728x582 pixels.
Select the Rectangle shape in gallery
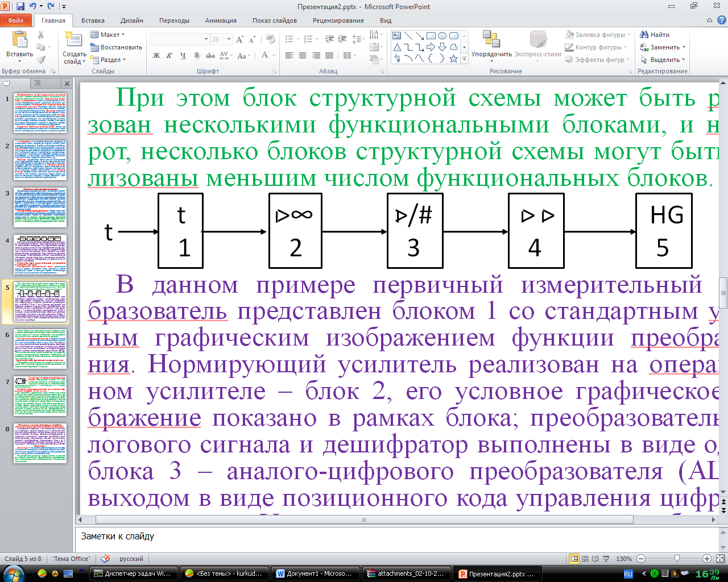point(431,36)
